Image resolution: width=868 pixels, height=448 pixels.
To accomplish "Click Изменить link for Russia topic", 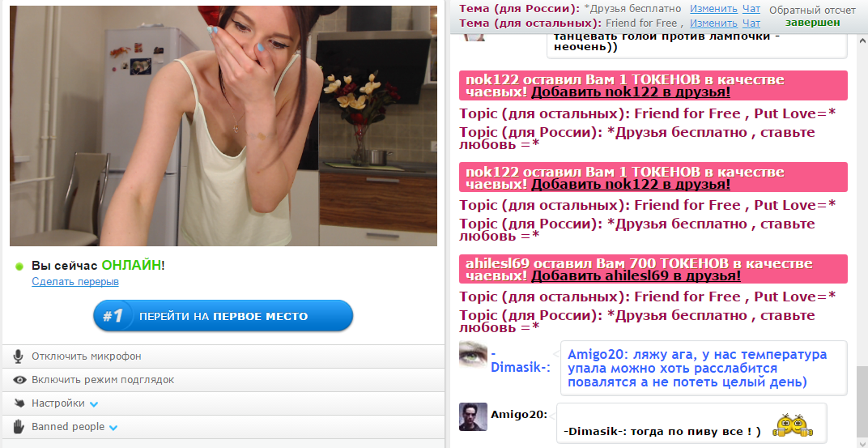I will pyautogui.click(x=713, y=9).
